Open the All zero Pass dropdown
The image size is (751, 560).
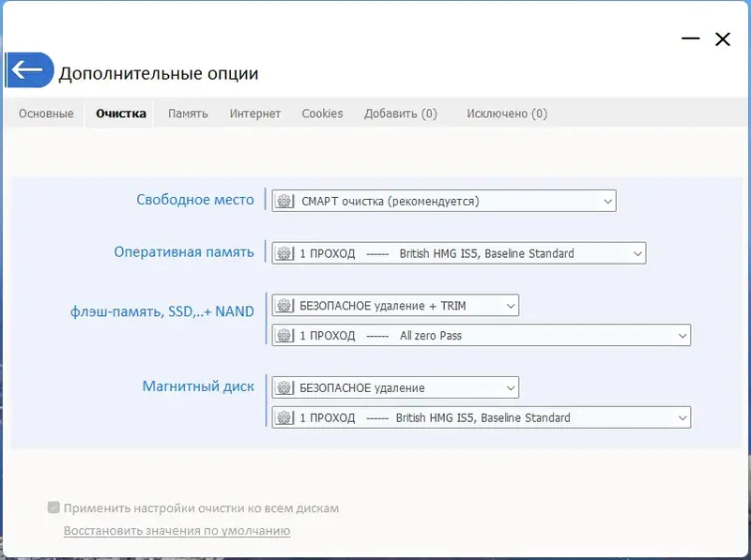coord(682,335)
